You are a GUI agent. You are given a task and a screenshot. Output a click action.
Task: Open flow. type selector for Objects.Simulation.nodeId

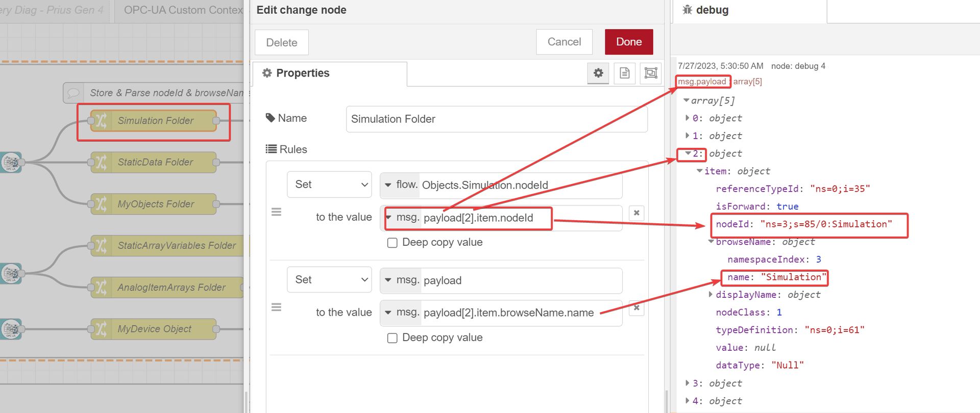[x=401, y=185]
